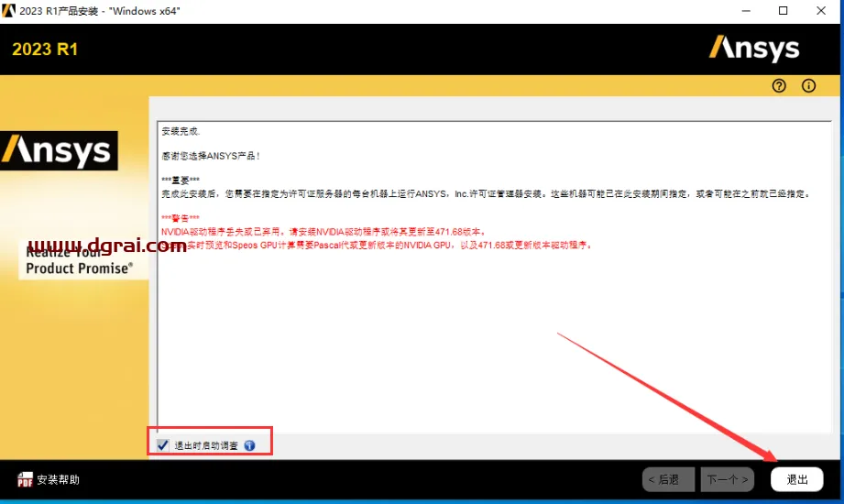This screenshot has height=504, width=844.
Task: Click the help question mark icon
Action: pyautogui.click(x=779, y=85)
